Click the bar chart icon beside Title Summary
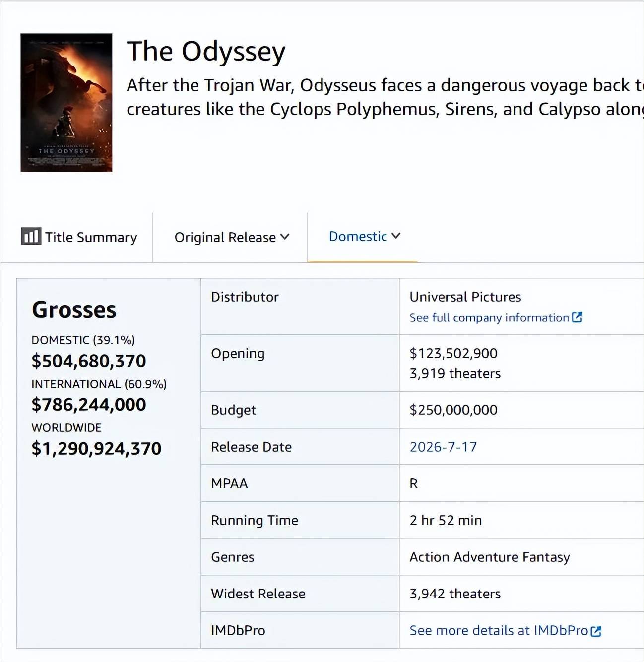 (x=31, y=236)
